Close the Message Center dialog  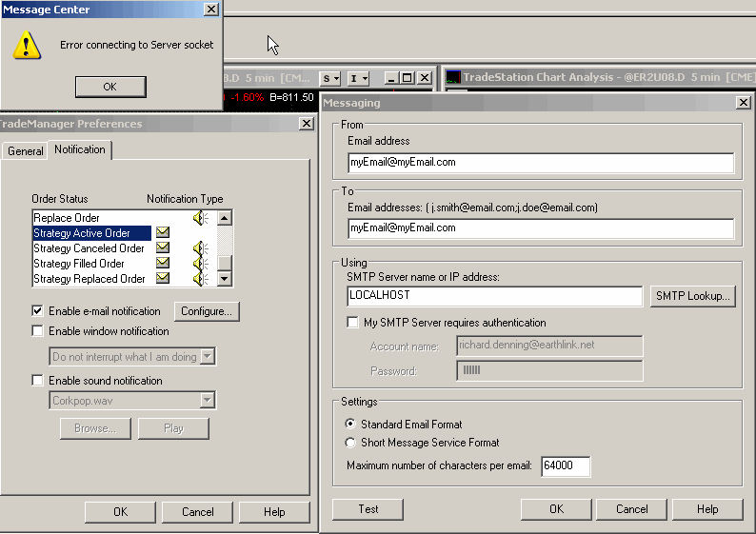[211, 10]
